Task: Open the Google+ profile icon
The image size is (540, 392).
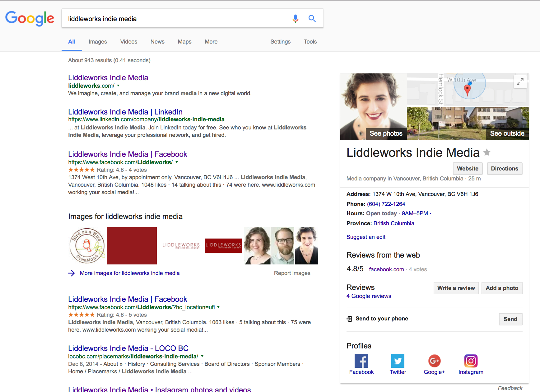Action: point(434,361)
